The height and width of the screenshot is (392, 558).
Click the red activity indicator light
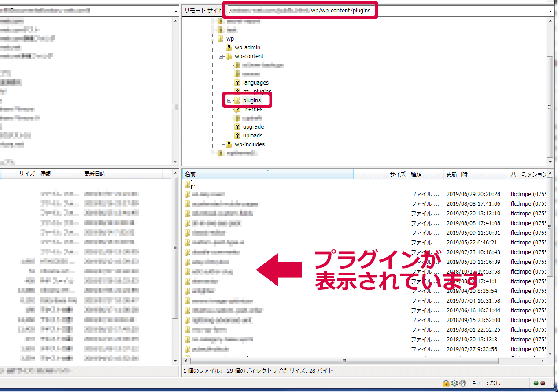pyautogui.click(x=543, y=383)
